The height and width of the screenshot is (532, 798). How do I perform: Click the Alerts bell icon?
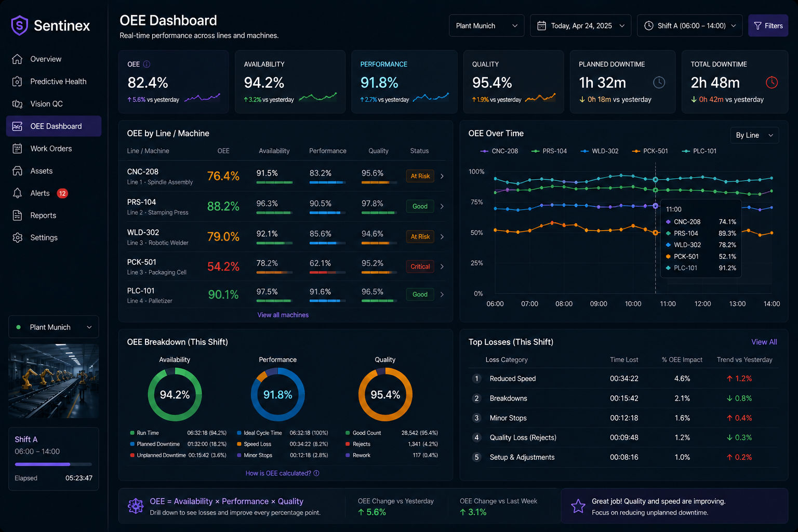[x=17, y=193]
